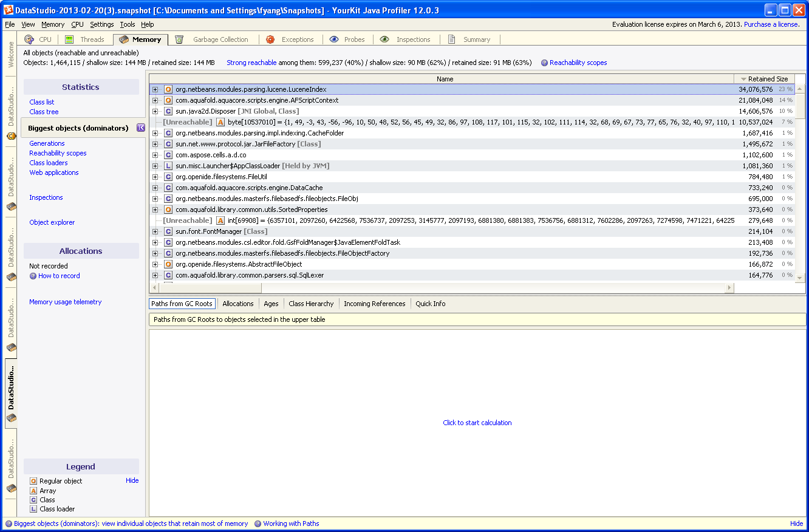
Task: Open the Object explorer
Action: tap(52, 222)
